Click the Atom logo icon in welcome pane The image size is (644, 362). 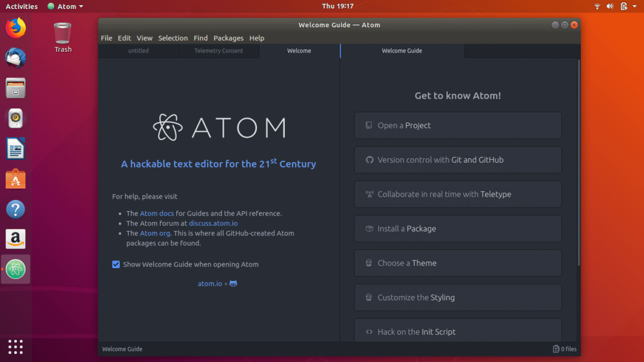click(x=168, y=128)
